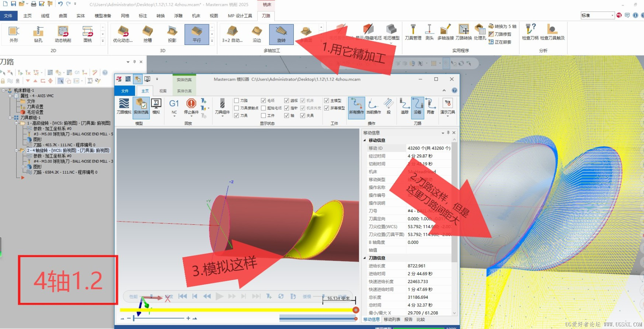Image resolution: width=644 pixels, height=329 pixels.
Task: Toggle the 屏幕模型 checkbox
Action: [326, 108]
